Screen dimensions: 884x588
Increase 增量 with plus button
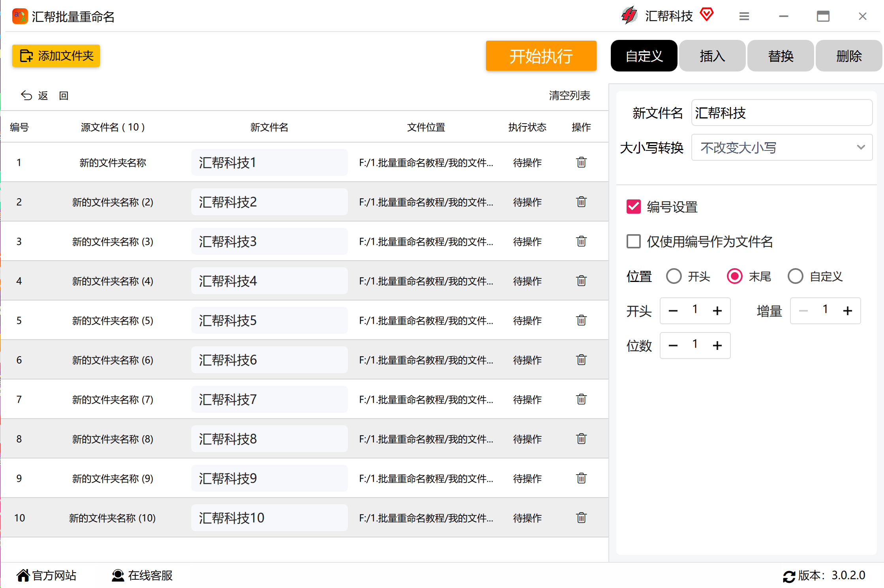tap(848, 311)
